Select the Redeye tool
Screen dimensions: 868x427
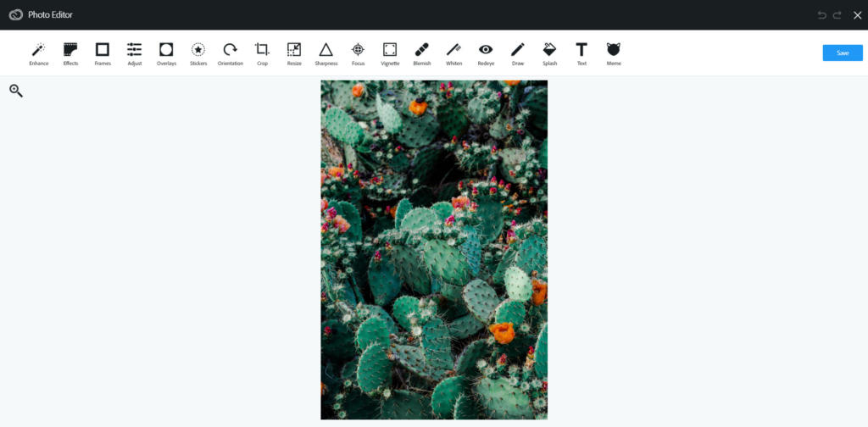pyautogui.click(x=486, y=54)
